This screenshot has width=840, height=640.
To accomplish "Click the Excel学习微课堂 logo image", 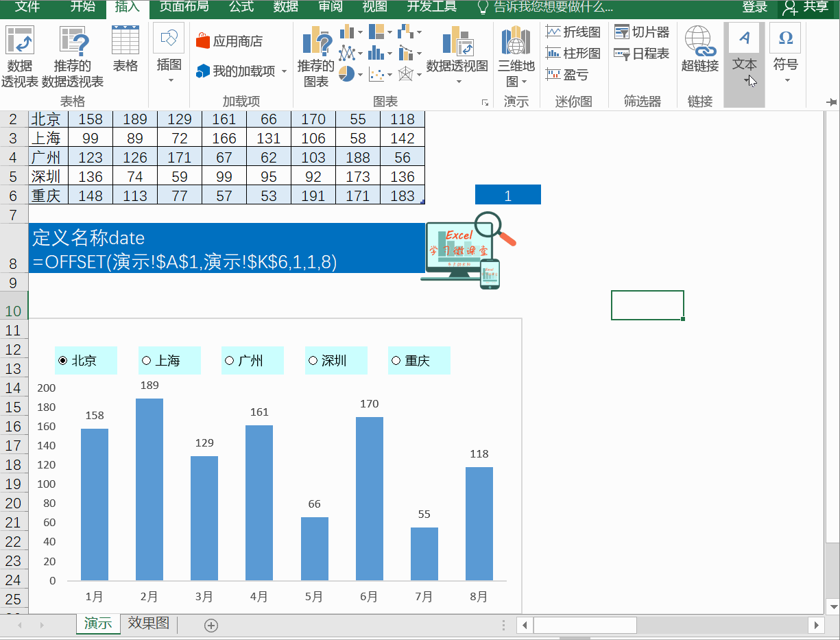I will coord(468,250).
